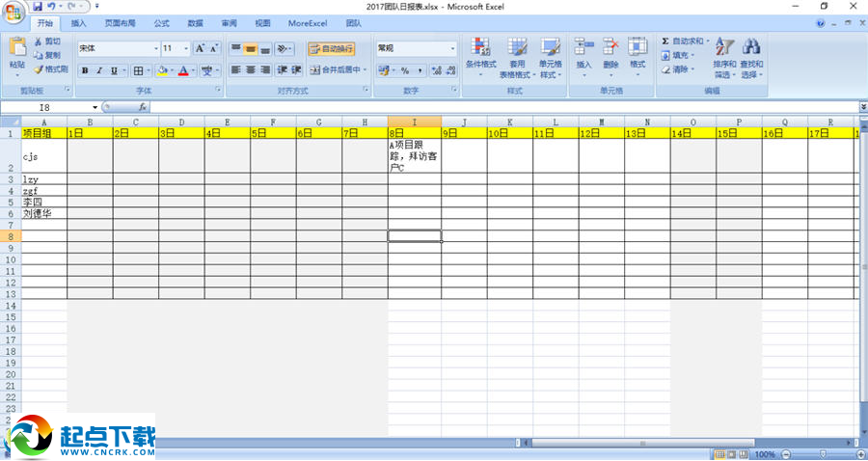Toggle bold formatting
This screenshot has height=461, width=868.
point(85,70)
